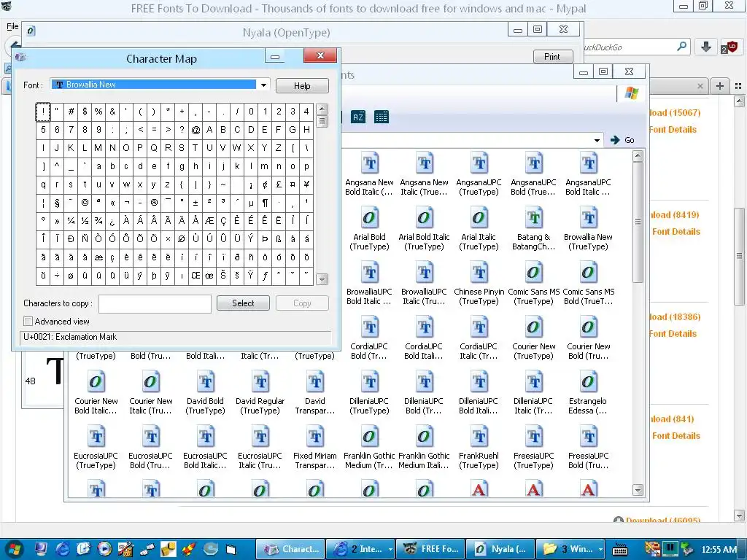Viewport: 747px width, 560px height.
Task: Open a new browser tab with plus
Action: point(720,86)
